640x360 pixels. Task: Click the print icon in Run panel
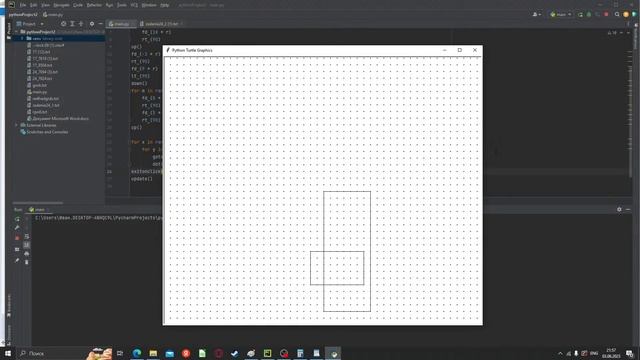[27, 253]
